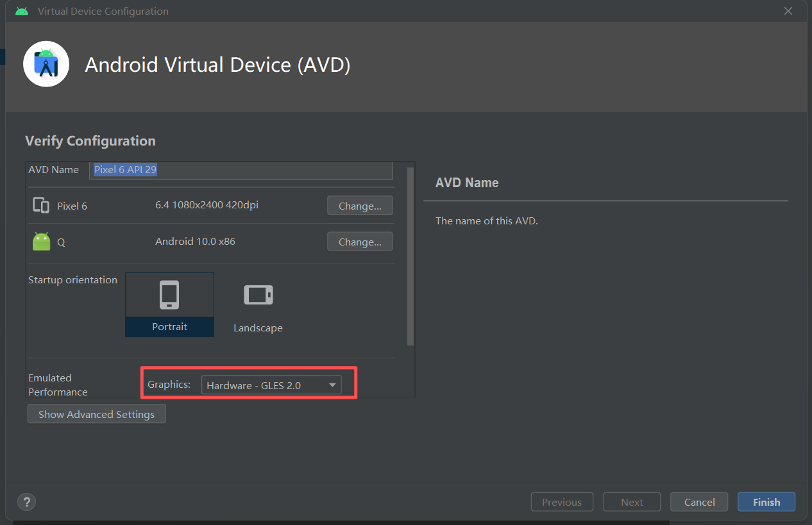Screen dimensions: 812x525
Task: Click the 'AVD Name' field label
Action: click(53, 170)
